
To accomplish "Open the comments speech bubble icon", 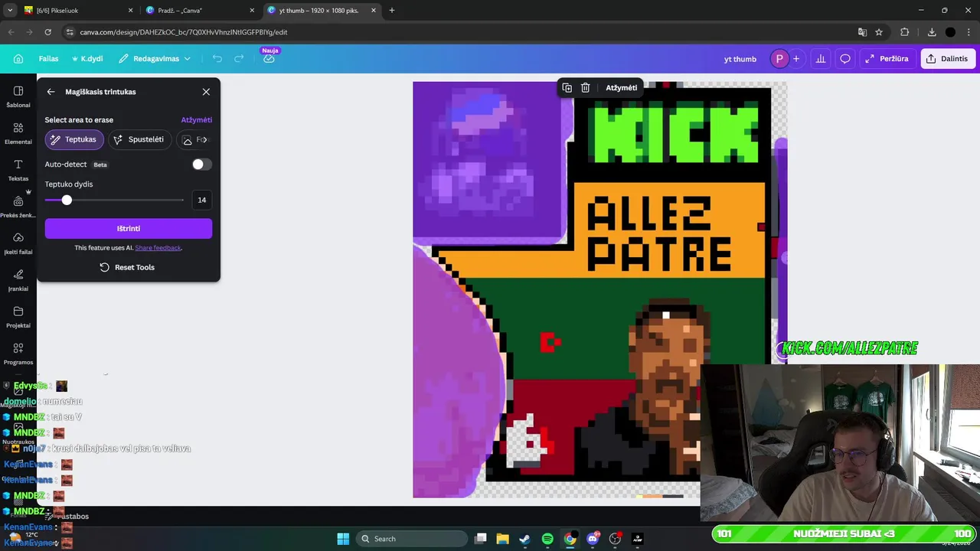I will [845, 59].
